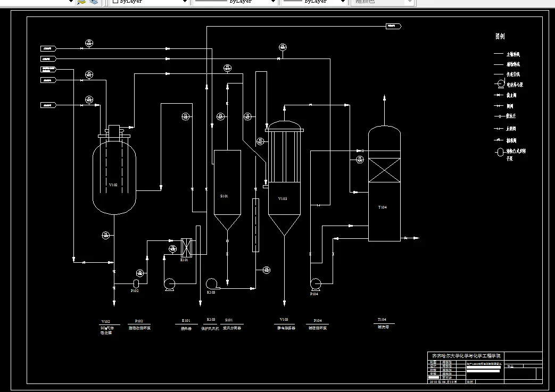The image size is (555, 392).
Task: Open the linetype ByLayer dropdown
Action: point(235,2)
